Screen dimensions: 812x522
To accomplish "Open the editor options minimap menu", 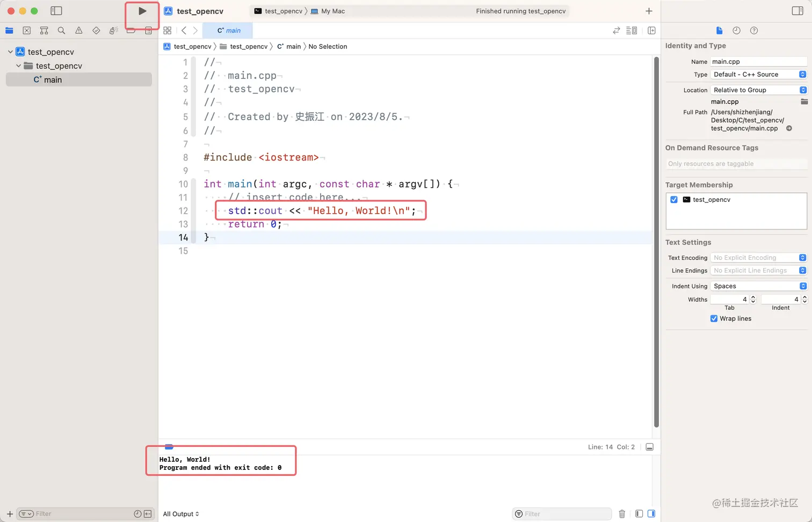I will tap(632, 31).
